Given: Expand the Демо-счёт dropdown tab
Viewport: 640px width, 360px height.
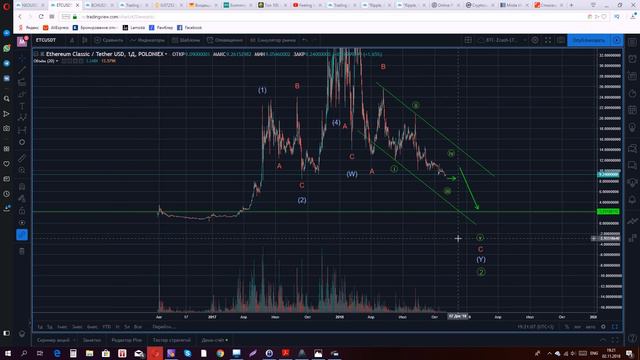Looking at the screenshot, I should (215, 340).
